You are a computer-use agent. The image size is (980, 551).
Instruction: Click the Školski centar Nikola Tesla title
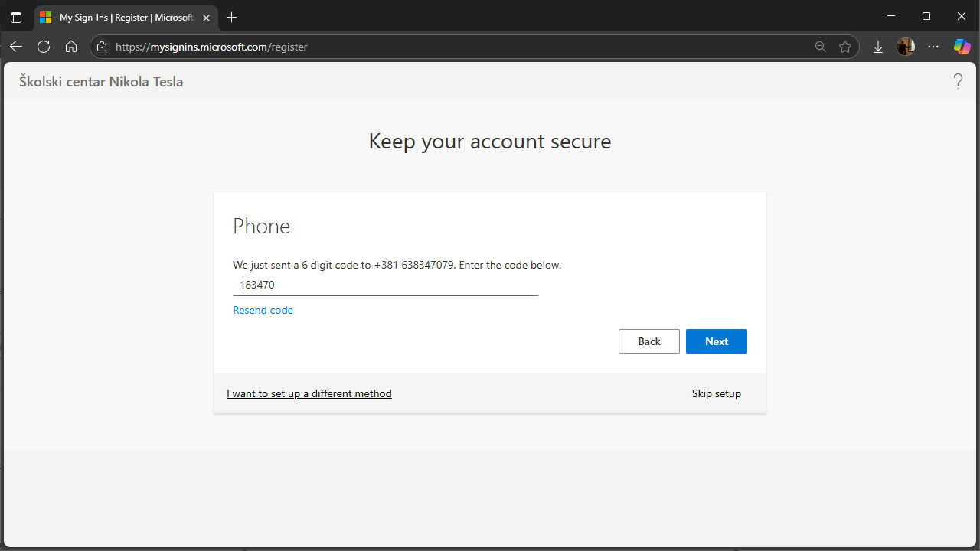(101, 81)
